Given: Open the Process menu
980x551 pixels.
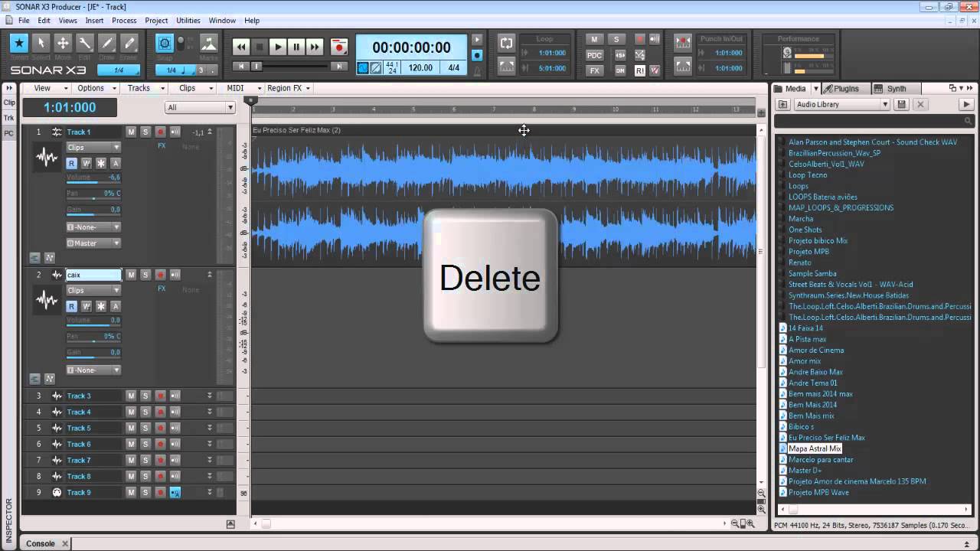Looking at the screenshot, I should 124,21.
